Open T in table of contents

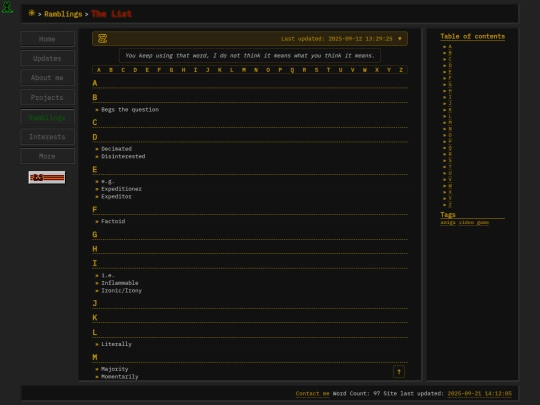[x=450, y=167]
